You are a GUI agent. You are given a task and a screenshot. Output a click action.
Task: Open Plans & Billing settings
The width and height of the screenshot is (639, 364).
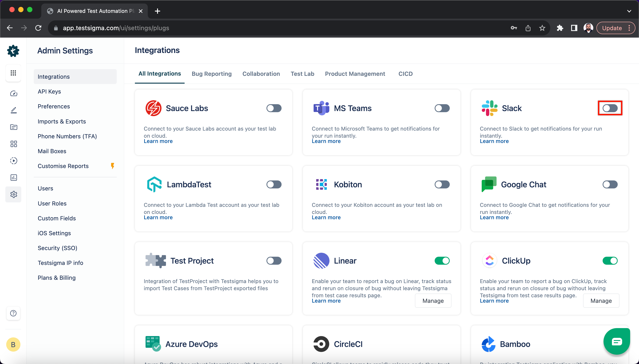point(75,278)
